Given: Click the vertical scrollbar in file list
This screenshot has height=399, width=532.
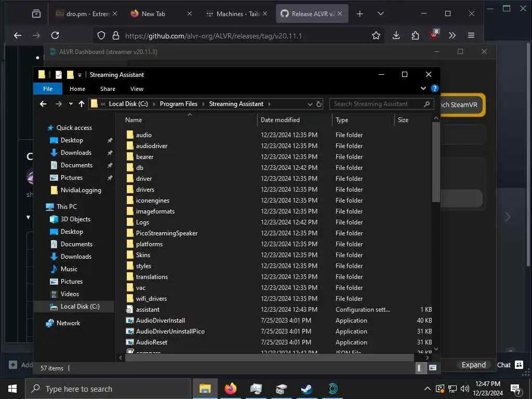Looking at the screenshot, I should tap(436, 162).
